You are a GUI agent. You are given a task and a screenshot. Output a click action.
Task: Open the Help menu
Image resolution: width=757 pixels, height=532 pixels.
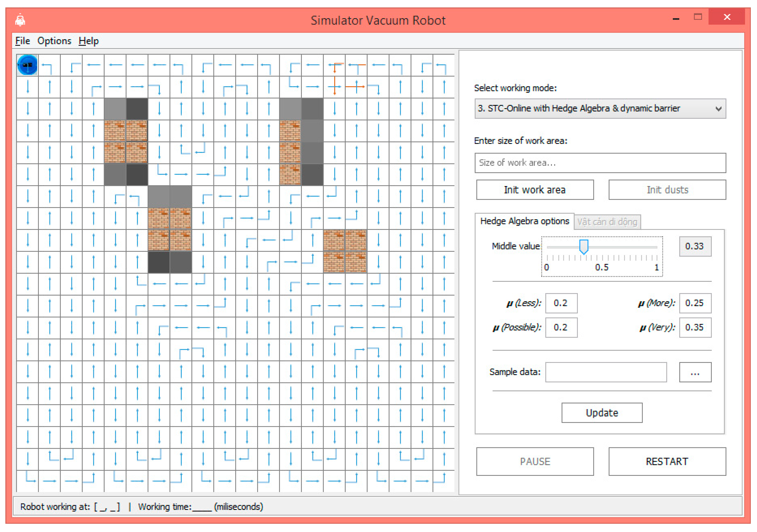[x=88, y=41]
